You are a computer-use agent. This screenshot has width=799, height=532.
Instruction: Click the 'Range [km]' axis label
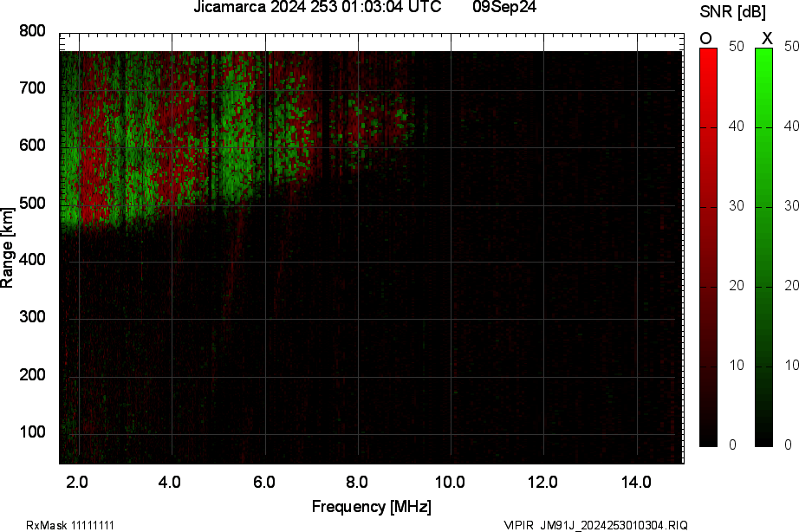click(x=7, y=248)
